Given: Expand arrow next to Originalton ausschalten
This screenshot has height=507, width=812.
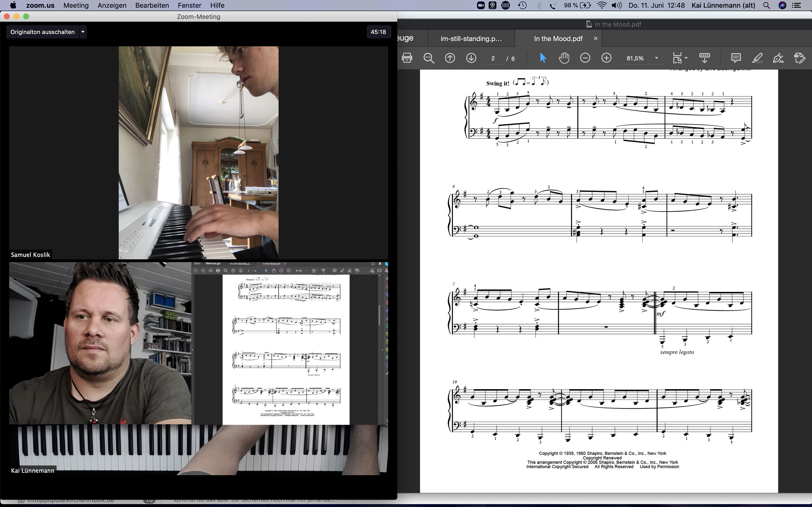Looking at the screenshot, I should (x=83, y=32).
